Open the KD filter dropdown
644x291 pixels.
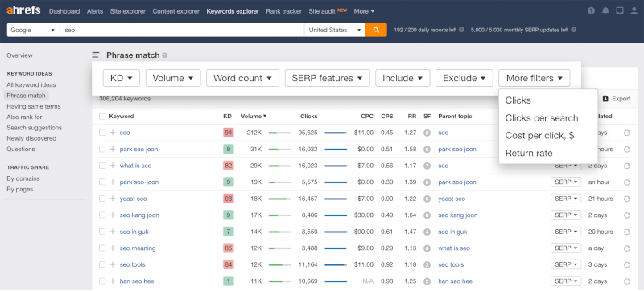[x=122, y=78]
